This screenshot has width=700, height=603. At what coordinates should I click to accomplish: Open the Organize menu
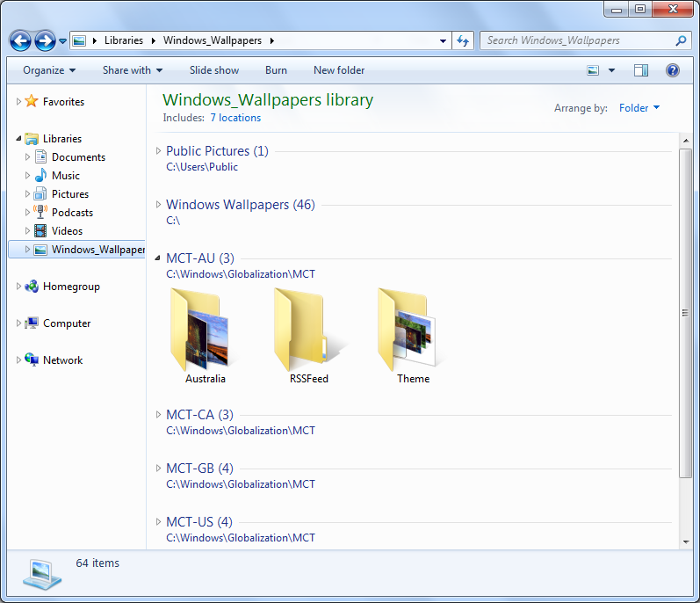pos(49,70)
